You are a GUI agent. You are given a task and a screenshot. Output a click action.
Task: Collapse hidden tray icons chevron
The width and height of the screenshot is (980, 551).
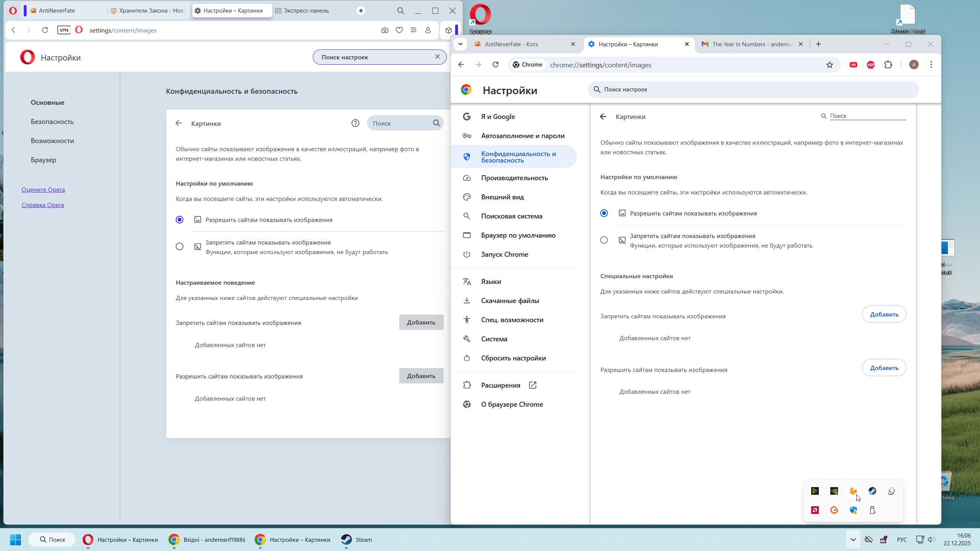point(853,540)
